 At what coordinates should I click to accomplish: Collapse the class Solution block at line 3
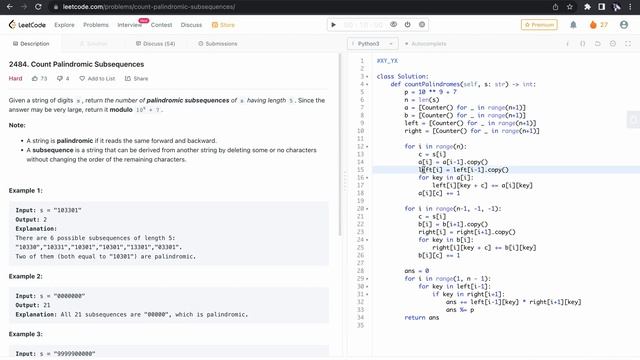(367, 76)
